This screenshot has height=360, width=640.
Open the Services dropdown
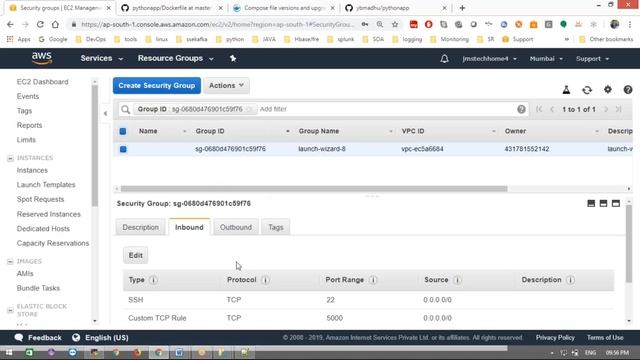tap(102, 58)
